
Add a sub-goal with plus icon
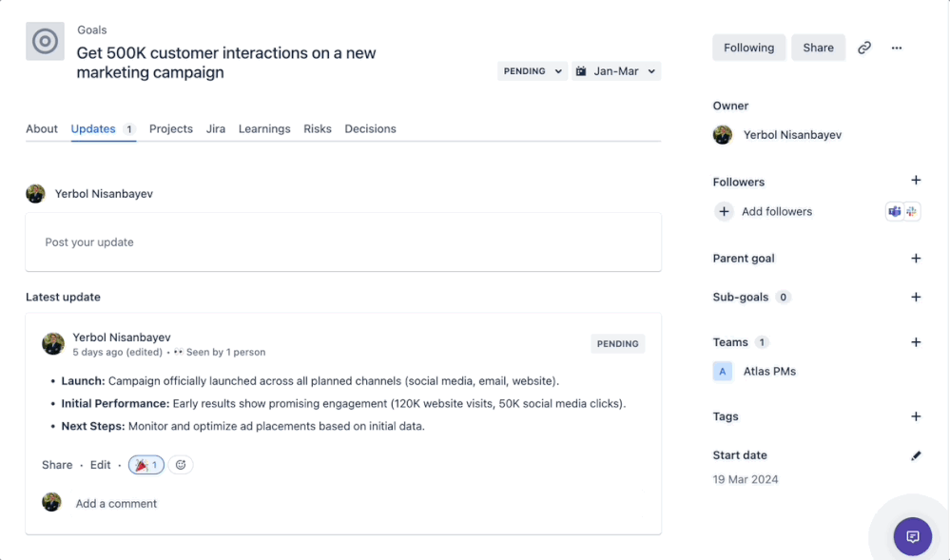[916, 297]
